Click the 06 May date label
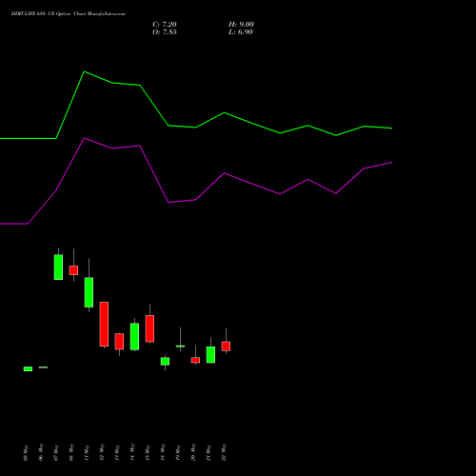The height and width of the screenshot is (476, 476). pos(41,452)
